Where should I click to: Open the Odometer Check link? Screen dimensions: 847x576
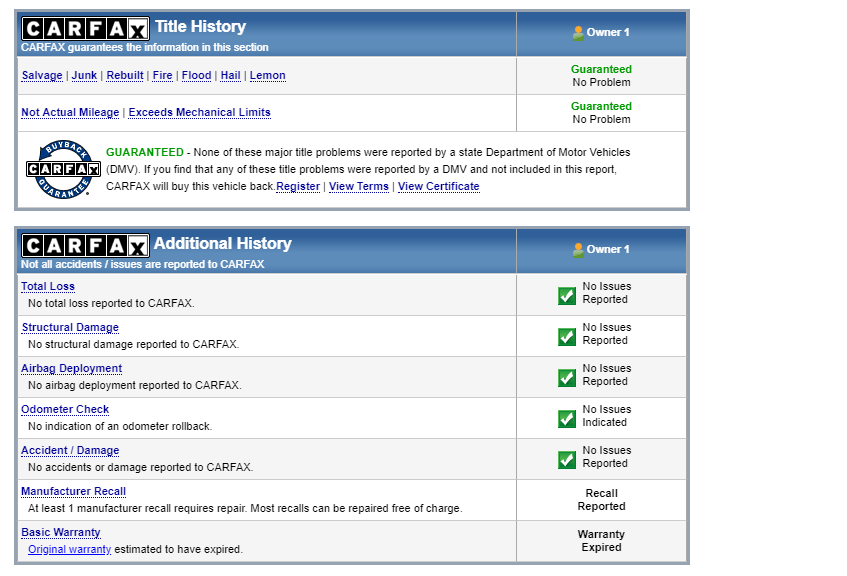(x=65, y=409)
